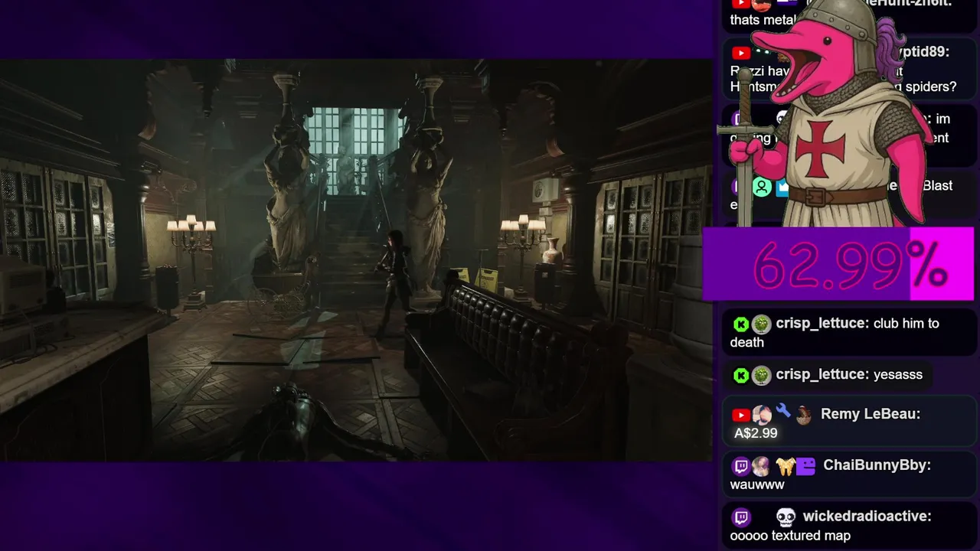Image resolution: width=980 pixels, height=551 pixels.
Task: Click the "spiders?" text in chat
Action: coord(931,87)
